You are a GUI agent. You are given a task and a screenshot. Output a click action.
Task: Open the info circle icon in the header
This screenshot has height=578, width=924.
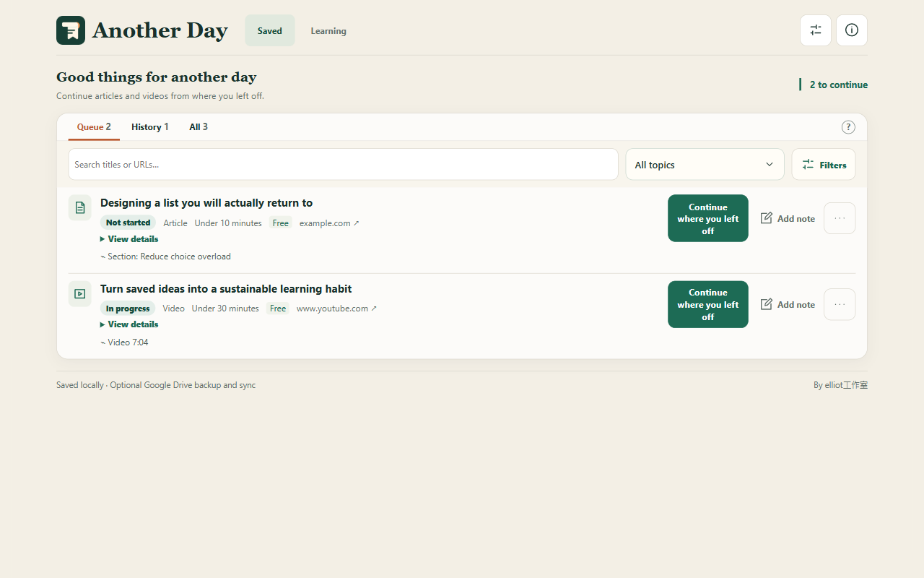852,30
